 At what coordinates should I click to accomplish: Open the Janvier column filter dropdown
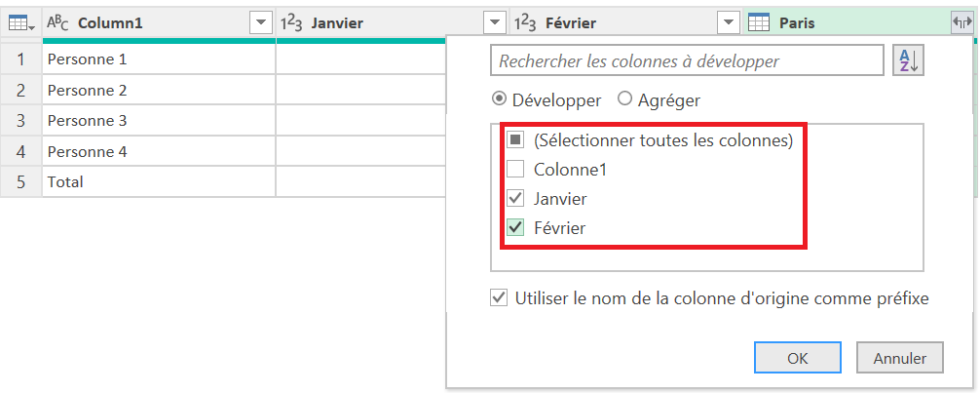(x=495, y=22)
